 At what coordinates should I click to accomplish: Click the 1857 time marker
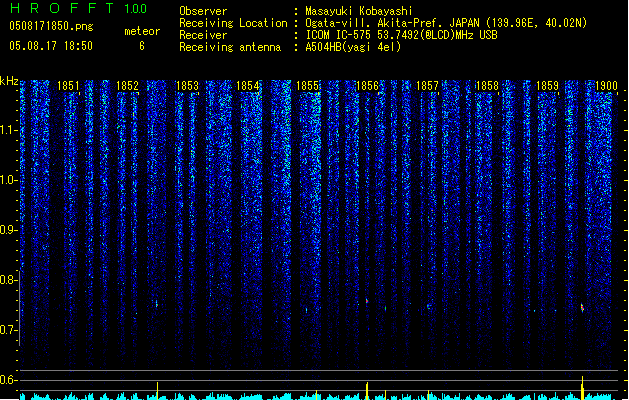427,85
